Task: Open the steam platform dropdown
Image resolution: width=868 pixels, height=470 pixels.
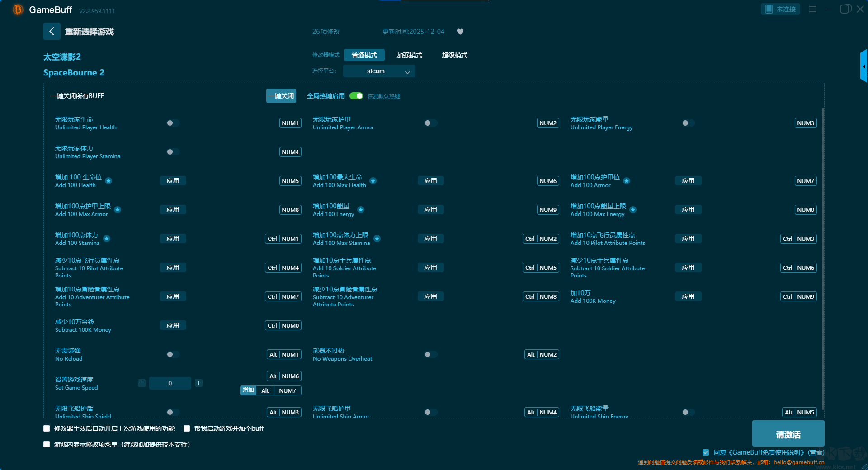Action: coord(379,71)
